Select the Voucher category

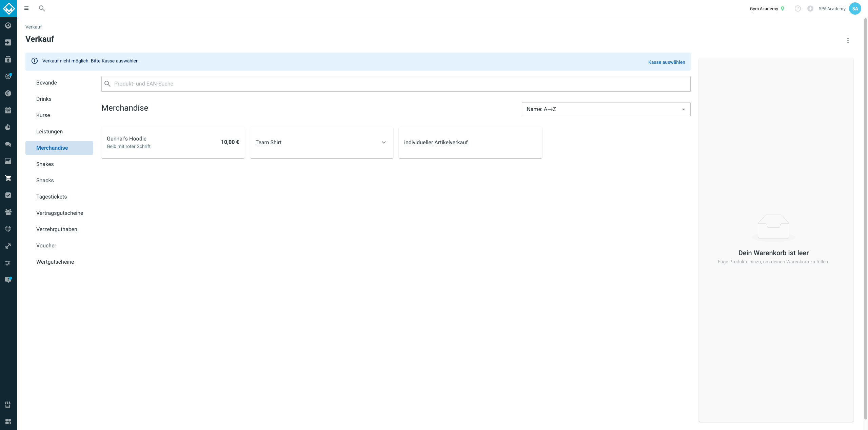click(x=59, y=246)
